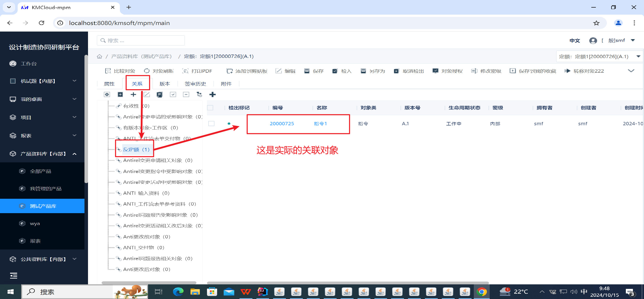Viewport: 644px width, 299px height.
Task: Click the 修改密级 toolbar button
Action: tap(486, 71)
